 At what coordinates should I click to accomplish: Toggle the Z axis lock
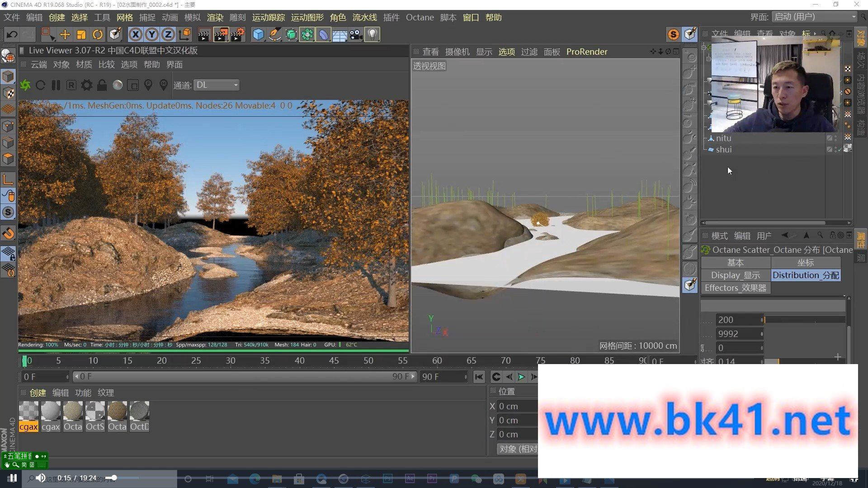click(168, 34)
